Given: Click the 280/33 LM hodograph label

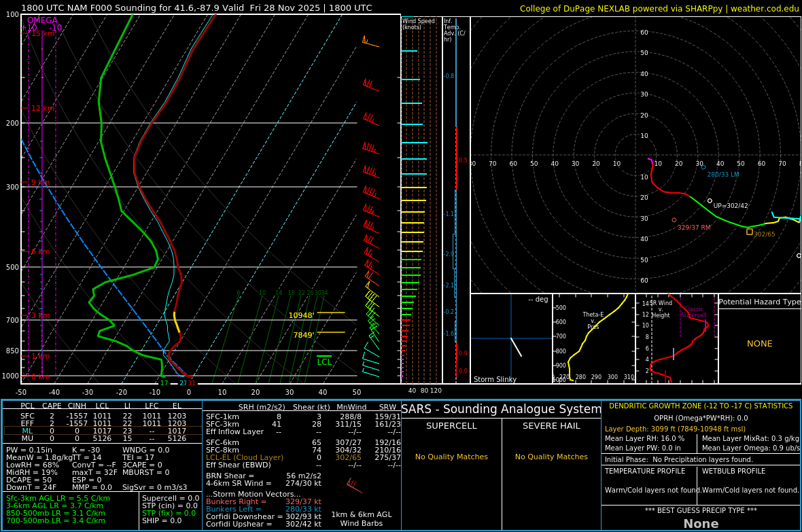Looking at the screenshot, I should 722,175.
